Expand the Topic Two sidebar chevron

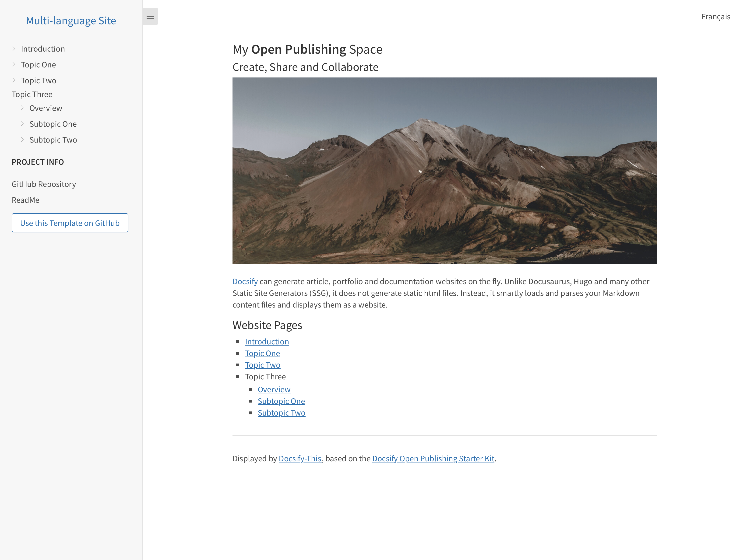click(x=14, y=80)
